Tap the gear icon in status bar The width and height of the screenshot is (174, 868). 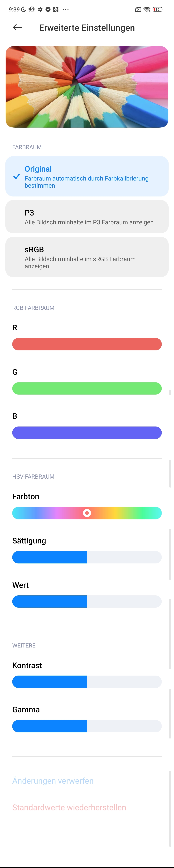click(40, 9)
